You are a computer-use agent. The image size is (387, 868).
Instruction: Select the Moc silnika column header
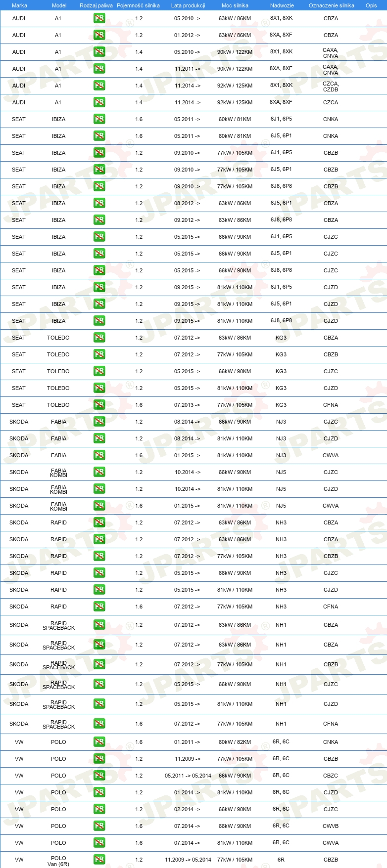tap(235, 5)
